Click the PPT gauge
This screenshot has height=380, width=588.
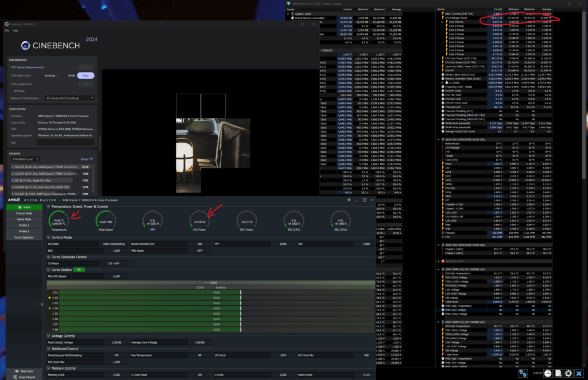coord(153,220)
